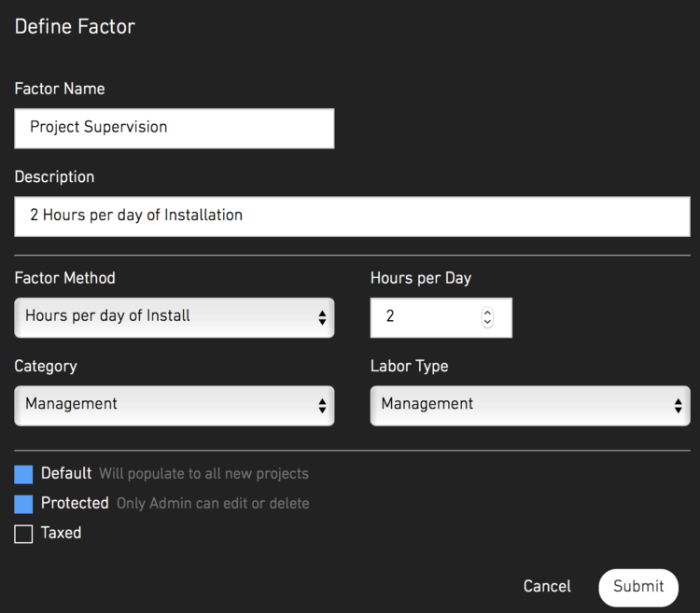Uncheck the Default checkbox
700x613 pixels.
23,475
